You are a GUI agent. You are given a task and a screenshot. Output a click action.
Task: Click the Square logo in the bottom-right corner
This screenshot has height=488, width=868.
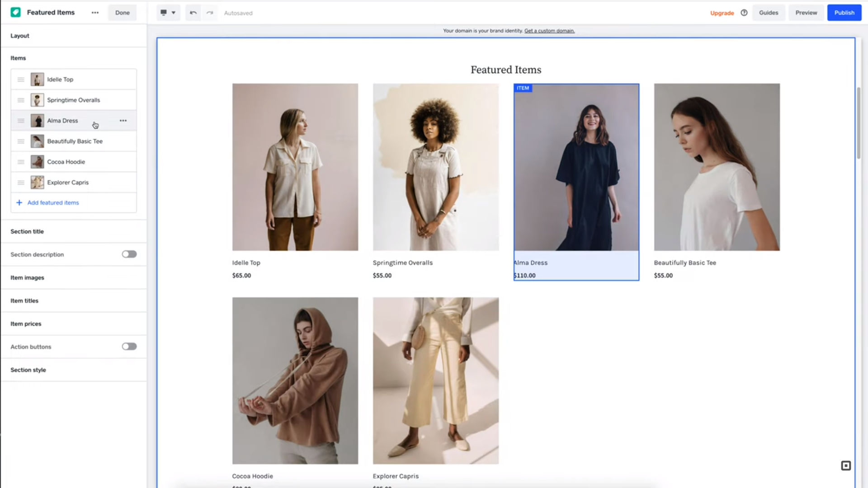pos(846,466)
